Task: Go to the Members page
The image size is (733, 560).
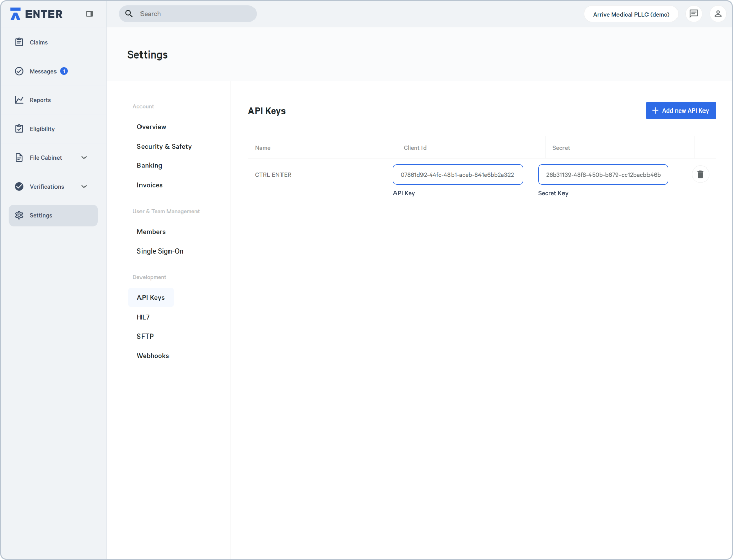Action: (151, 232)
